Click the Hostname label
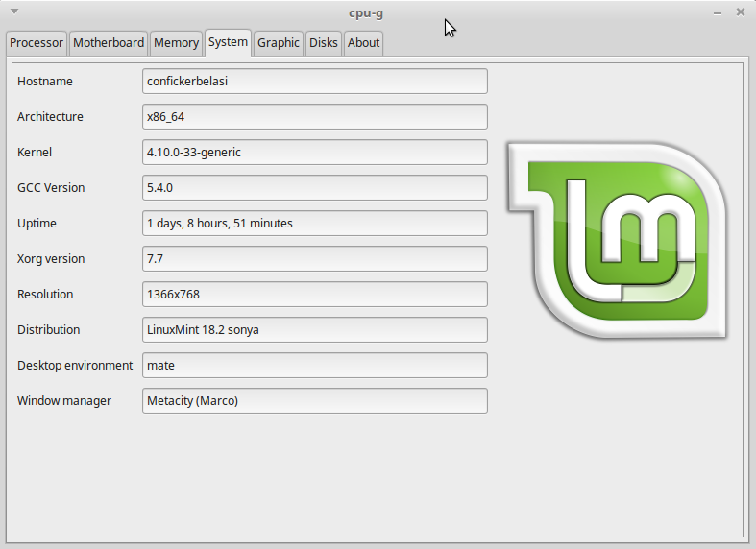Screen dimensions: 756x549 (45, 81)
